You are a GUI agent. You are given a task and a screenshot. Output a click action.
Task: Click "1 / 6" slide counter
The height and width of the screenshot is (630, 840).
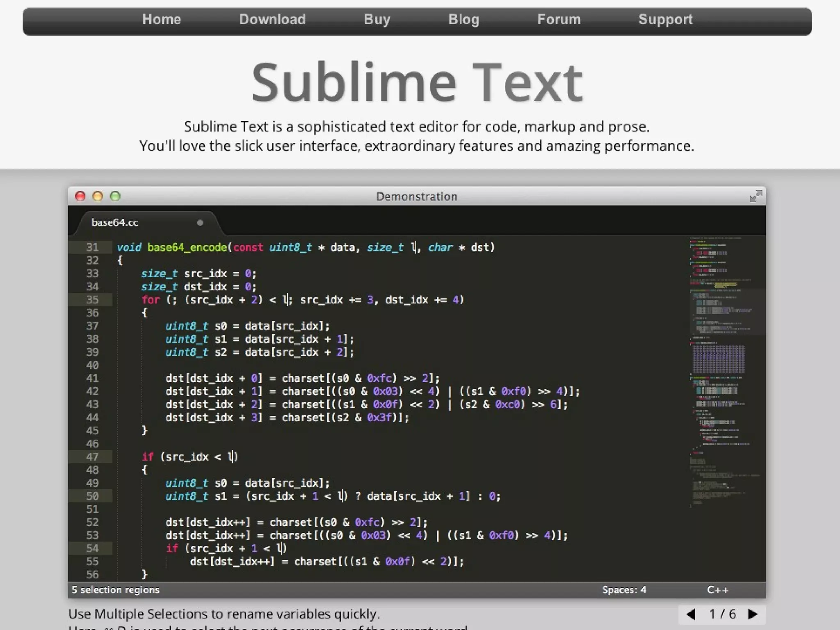coord(722,614)
